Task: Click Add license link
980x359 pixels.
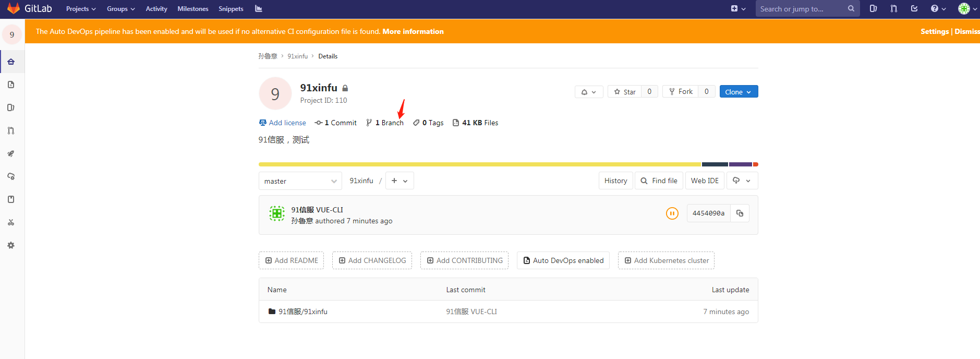Action: pyautogui.click(x=283, y=123)
